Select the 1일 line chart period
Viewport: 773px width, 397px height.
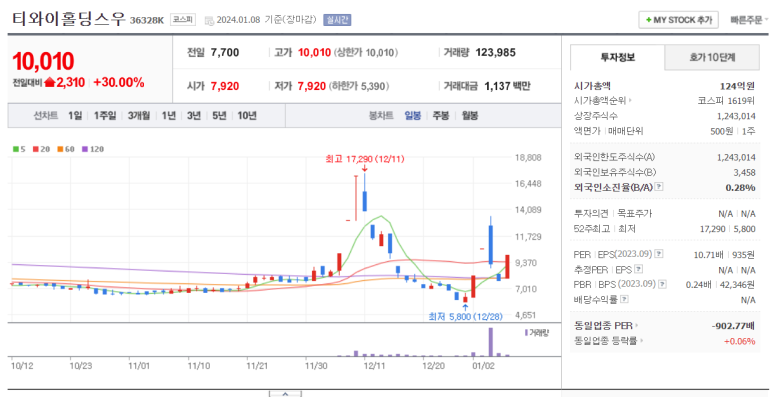(x=75, y=116)
